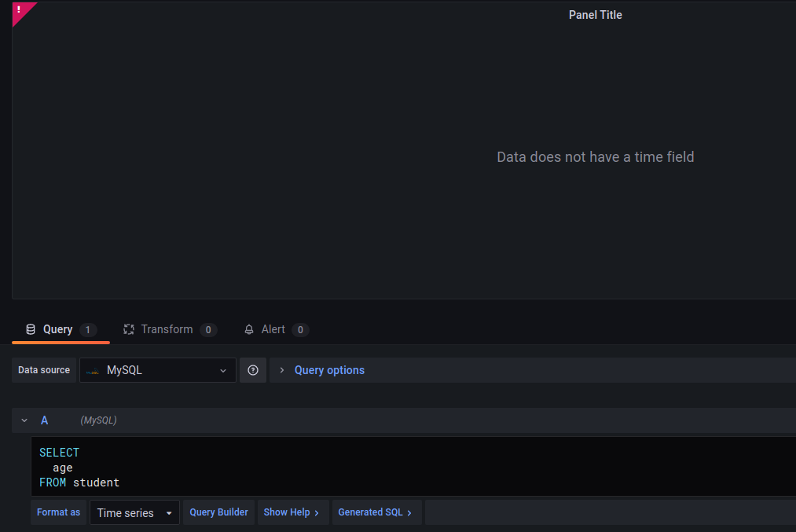Collapse query A row chevron
The width and height of the screenshot is (796, 532).
(x=24, y=420)
